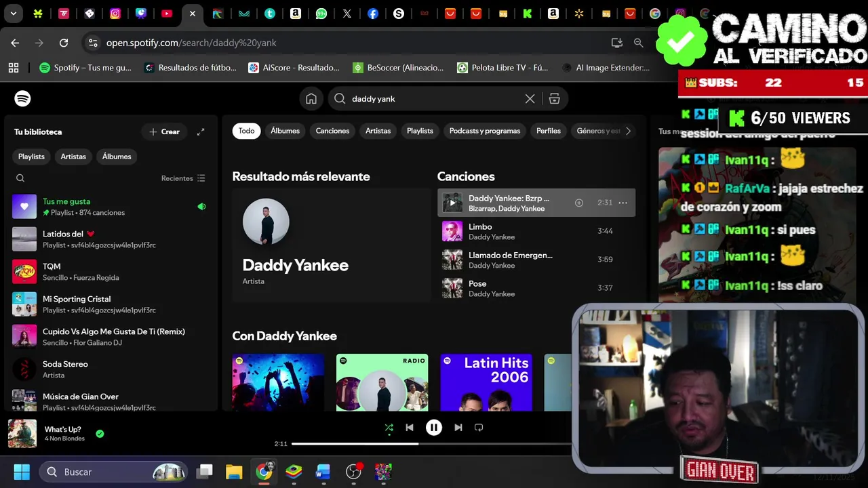Open Soda Stereo artist entry
Viewport: 868px width, 488px height.
click(111, 369)
